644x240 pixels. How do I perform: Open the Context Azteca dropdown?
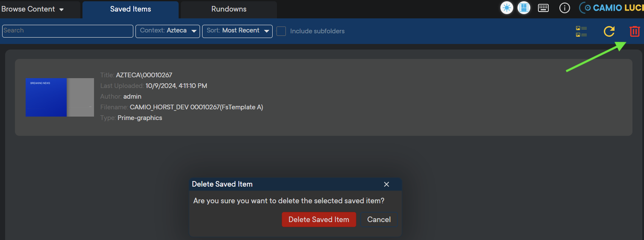point(168,31)
